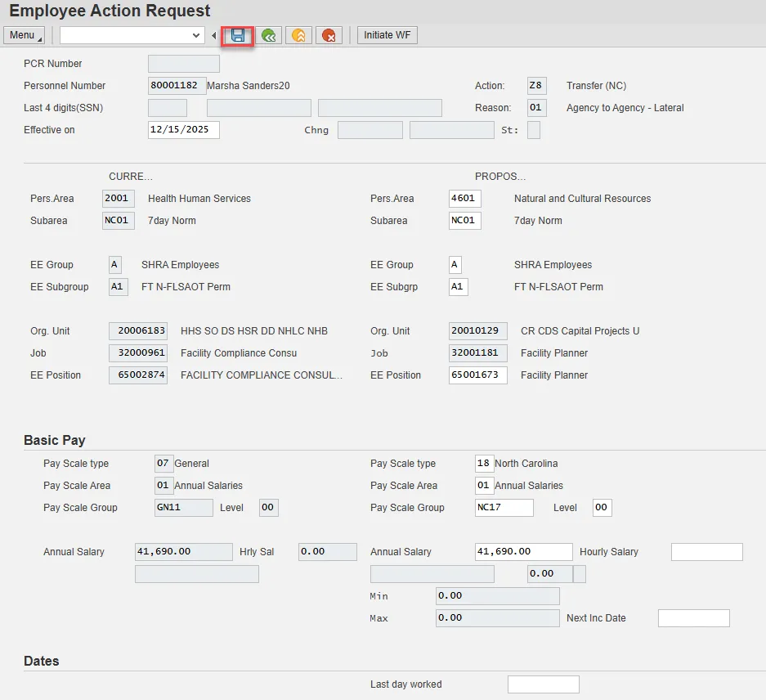Open the command field dropdown arrow
The image size is (766, 700).
pos(196,35)
